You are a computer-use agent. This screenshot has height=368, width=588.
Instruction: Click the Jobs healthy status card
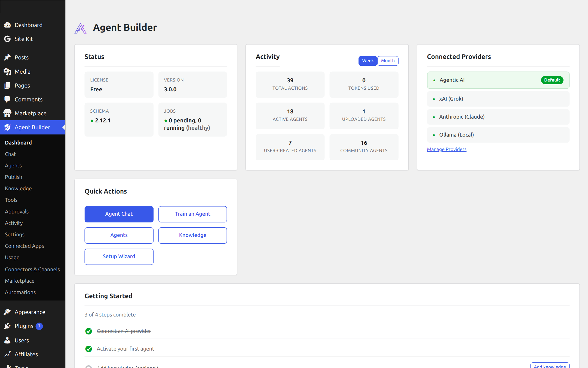(x=192, y=119)
